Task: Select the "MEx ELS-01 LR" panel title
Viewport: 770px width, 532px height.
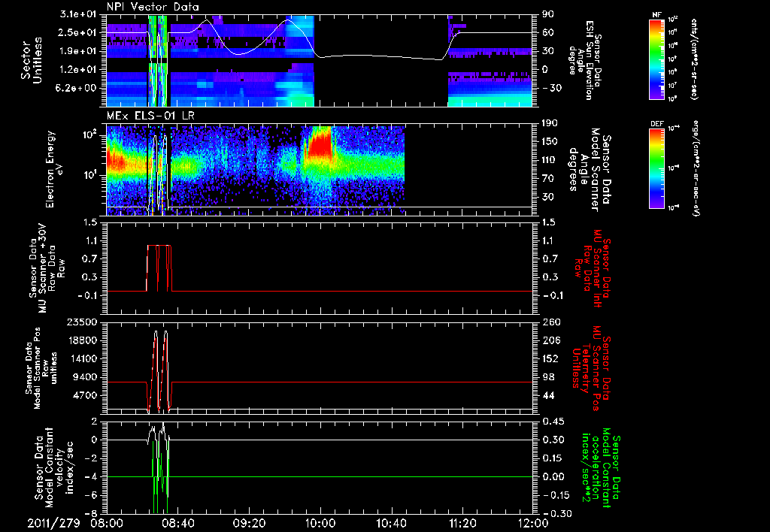Action: pos(149,116)
